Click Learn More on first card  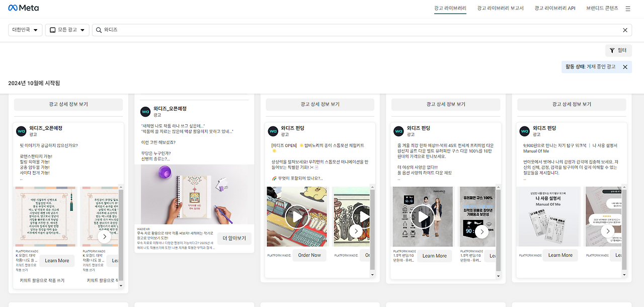[57, 261]
